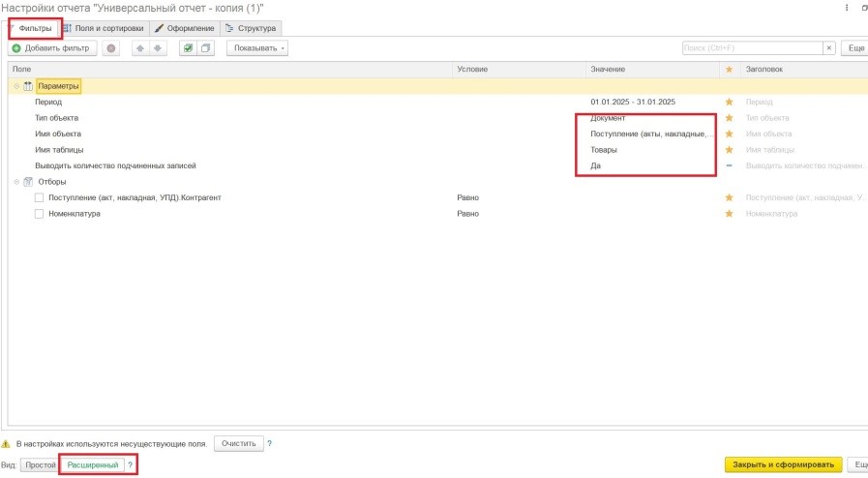Screen dimensions: 868x478
Task: Click into the Поиск search field
Action: point(751,47)
